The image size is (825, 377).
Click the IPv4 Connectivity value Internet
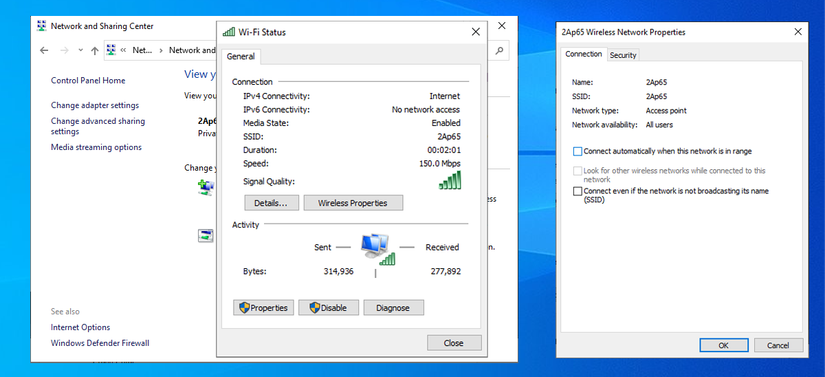click(445, 96)
